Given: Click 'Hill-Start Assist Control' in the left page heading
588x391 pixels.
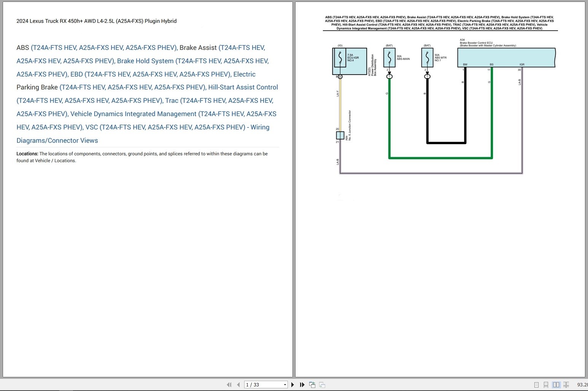Looking at the screenshot, I should click(243, 87).
